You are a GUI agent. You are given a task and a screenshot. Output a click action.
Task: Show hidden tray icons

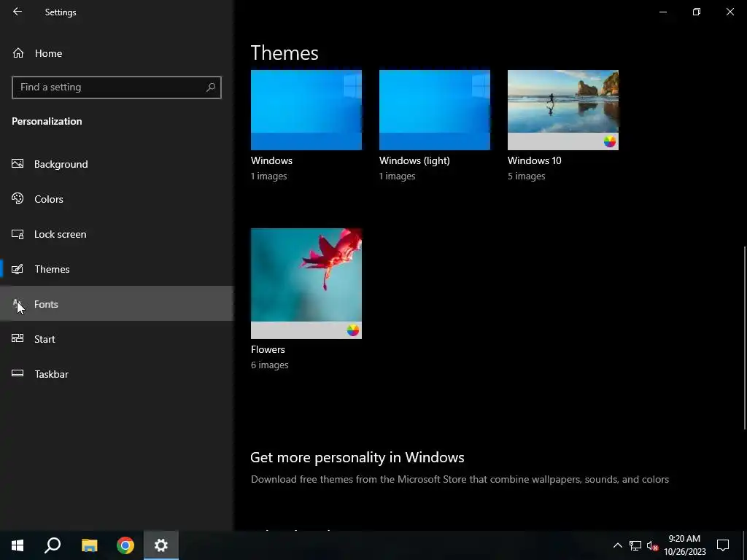tap(617, 545)
